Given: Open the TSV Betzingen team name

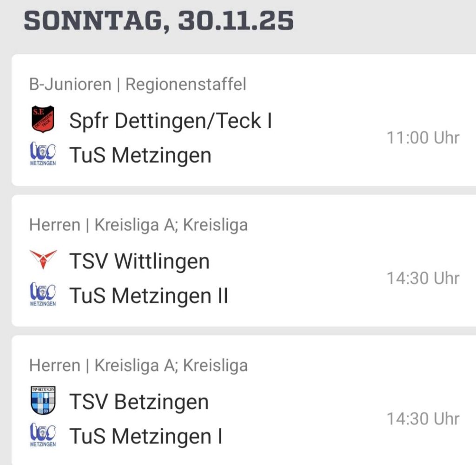Looking at the screenshot, I should pyautogui.click(x=139, y=402).
